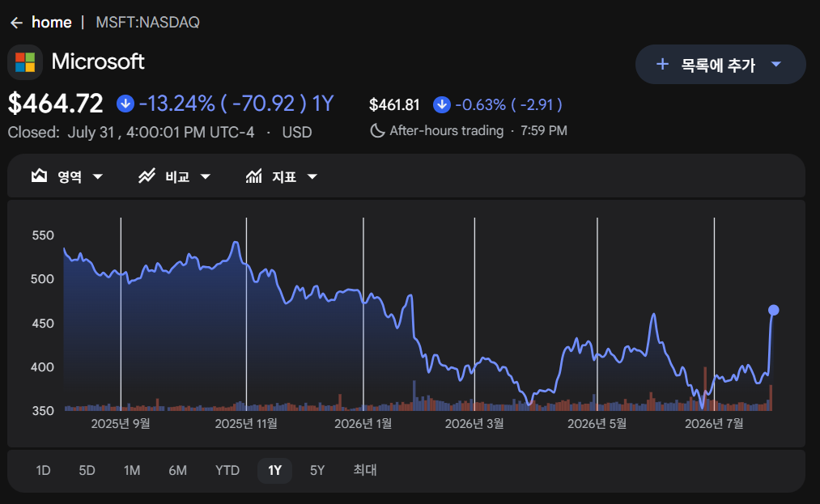
Task: Click the latest price dot on chart
Action: (774, 311)
